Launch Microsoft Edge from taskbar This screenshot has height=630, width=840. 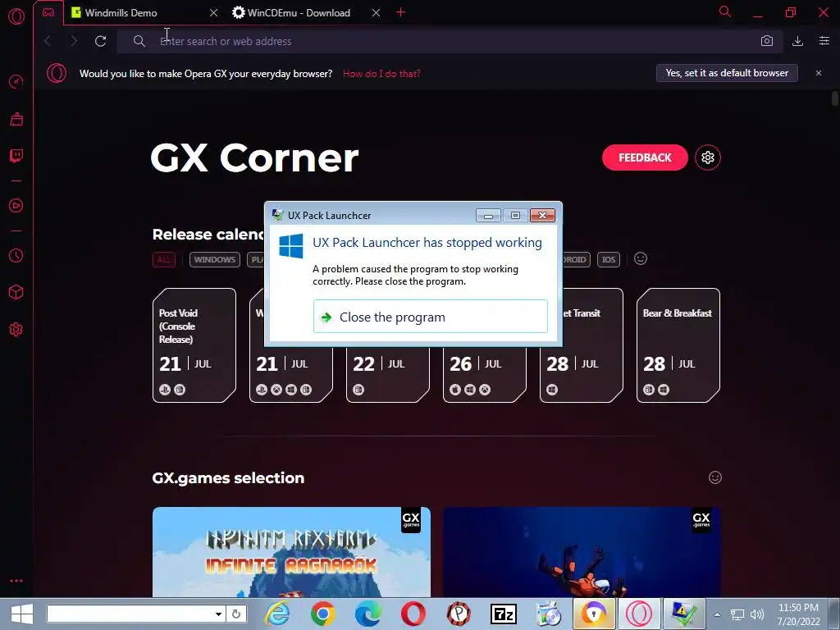368,614
